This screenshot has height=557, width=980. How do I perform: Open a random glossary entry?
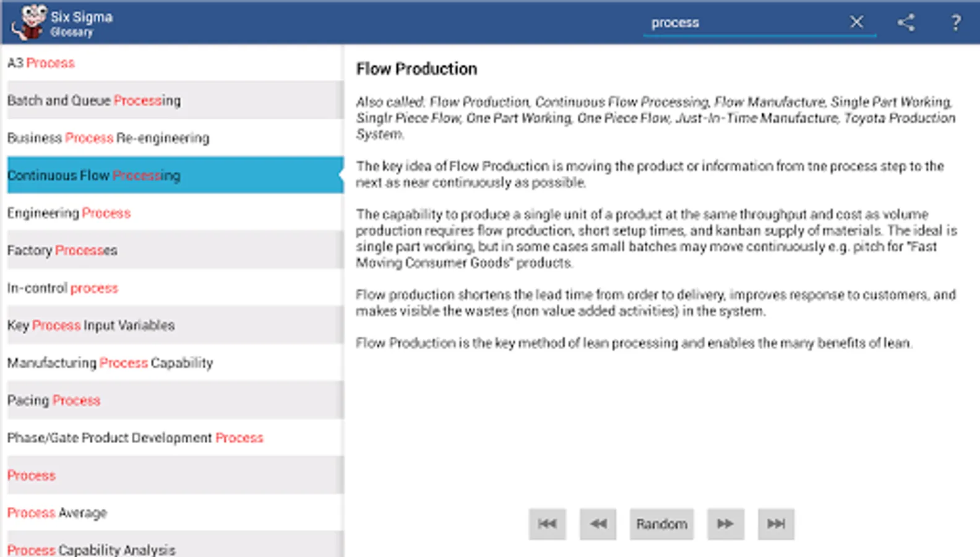pos(661,524)
